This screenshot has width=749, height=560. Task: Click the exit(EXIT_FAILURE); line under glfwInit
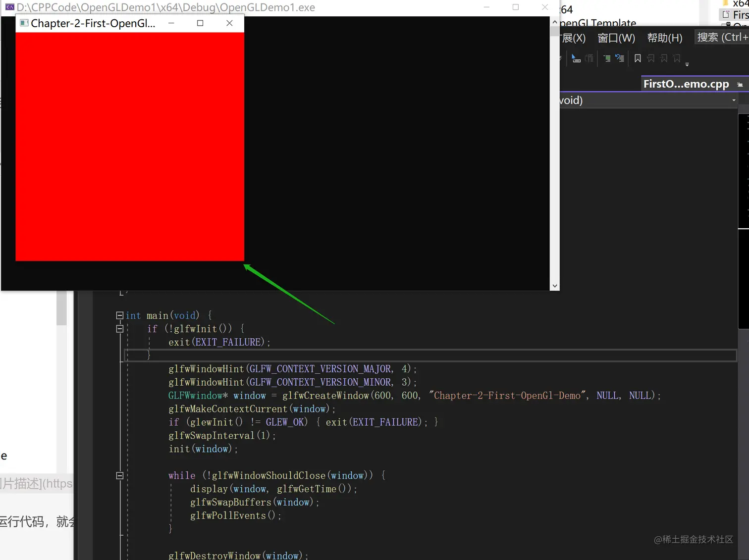click(x=219, y=342)
